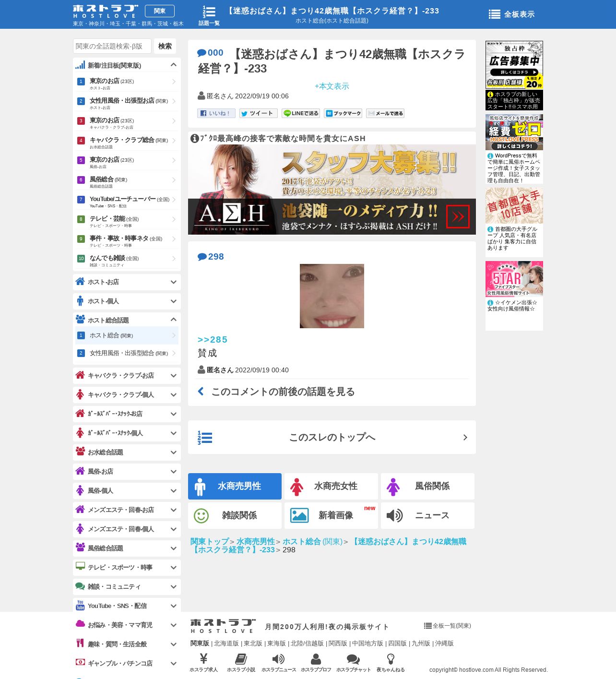616x679 pixels.
Task: Click the comment bubble icon next to 000
Action: [201, 53]
